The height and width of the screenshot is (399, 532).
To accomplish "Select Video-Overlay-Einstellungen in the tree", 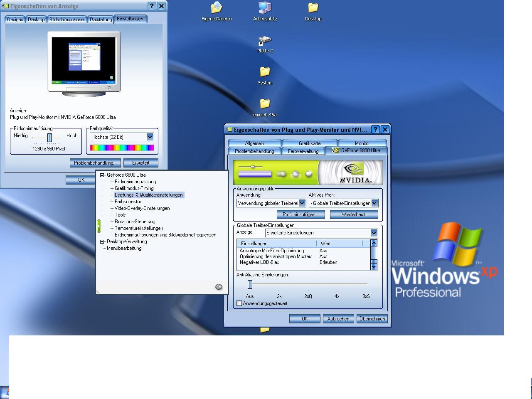I will (142, 208).
